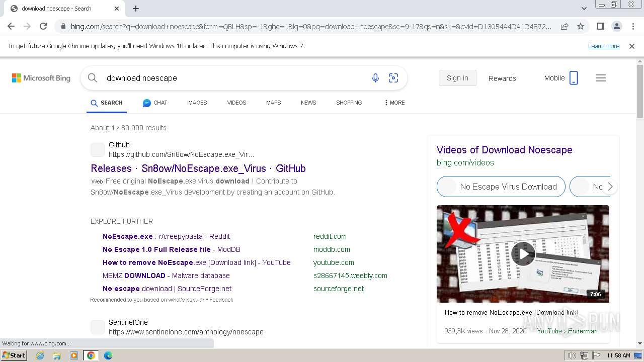
Task: Show more video filter chips with right chevron
Action: 610,187
